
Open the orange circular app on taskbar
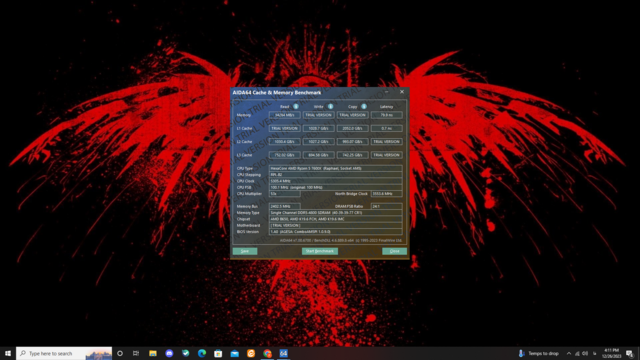coord(251,353)
